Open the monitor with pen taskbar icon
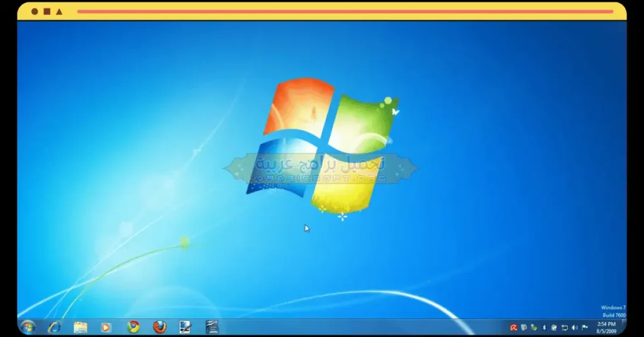644x337 pixels. 186,327
